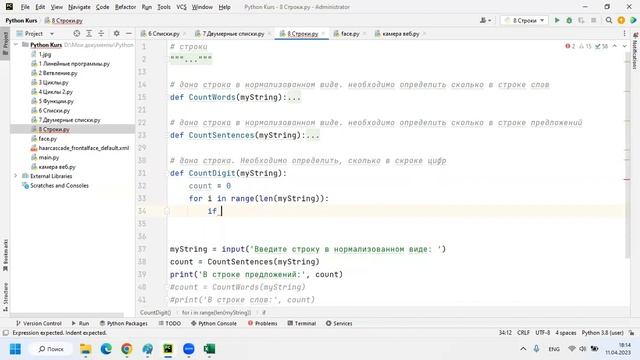Open Excel from the taskbar
This screenshot has width=640, height=360.
click(x=209, y=349)
